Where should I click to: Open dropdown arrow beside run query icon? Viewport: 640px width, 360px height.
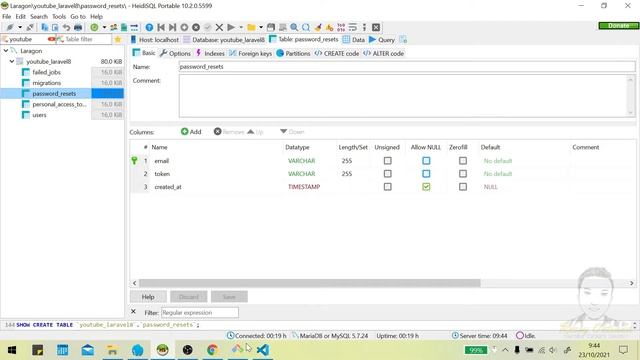(241, 27)
